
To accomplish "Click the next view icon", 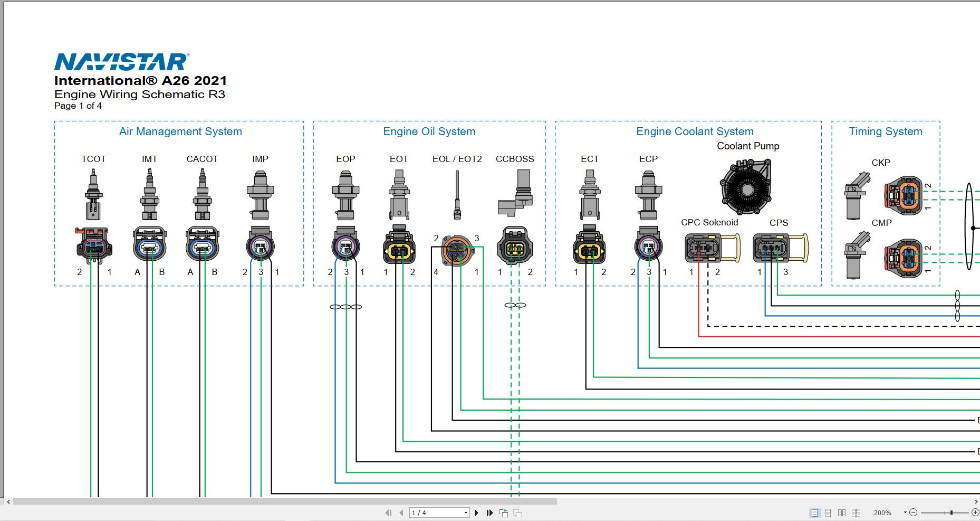I will (x=517, y=513).
